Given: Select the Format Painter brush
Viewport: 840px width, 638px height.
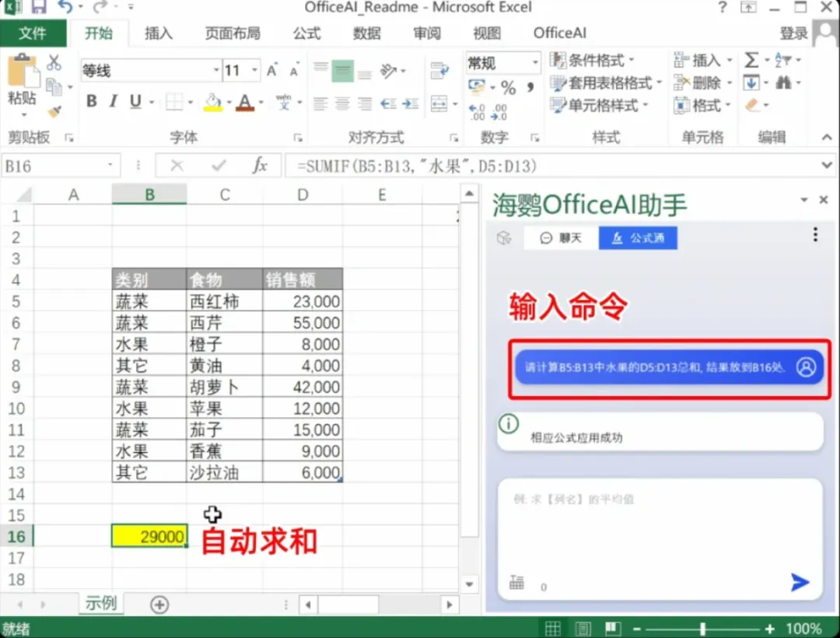Looking at the screenshot, I should pos(54,111).
